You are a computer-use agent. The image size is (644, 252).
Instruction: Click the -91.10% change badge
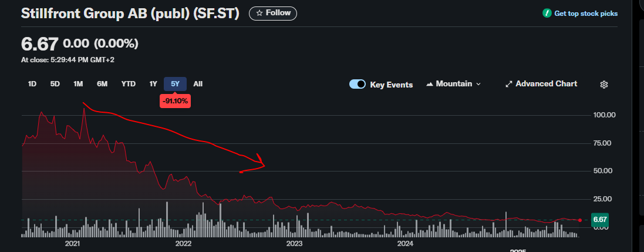(x=175, y=100)
